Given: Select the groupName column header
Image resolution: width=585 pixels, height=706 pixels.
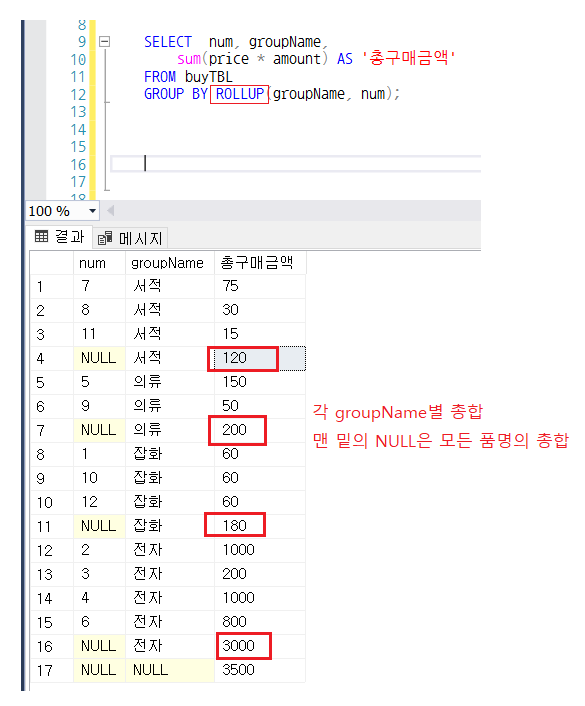Looking at the screenshot, I should coord(170,263).
